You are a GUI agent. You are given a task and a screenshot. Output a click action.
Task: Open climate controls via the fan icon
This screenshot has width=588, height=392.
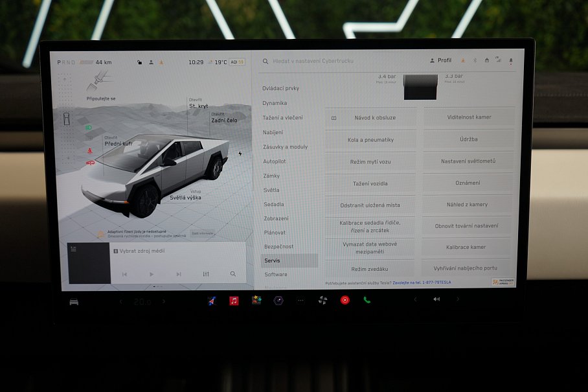point(322,300)
